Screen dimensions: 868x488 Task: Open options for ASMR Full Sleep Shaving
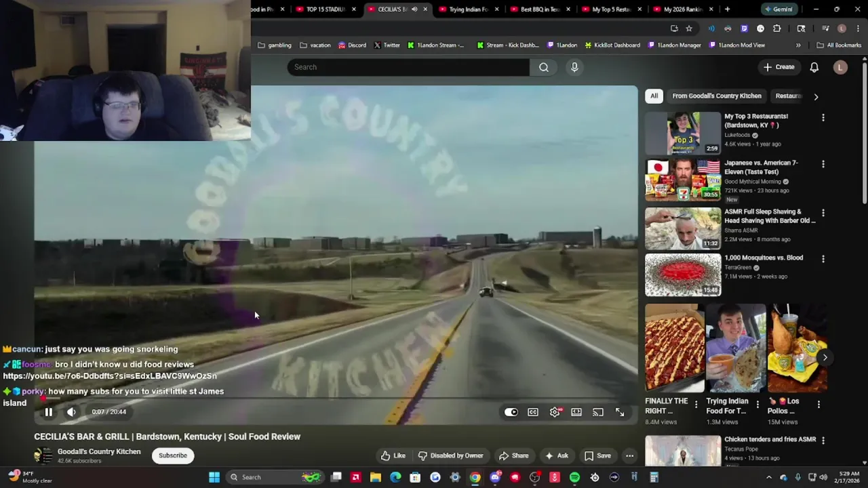(x=823, y=213)
